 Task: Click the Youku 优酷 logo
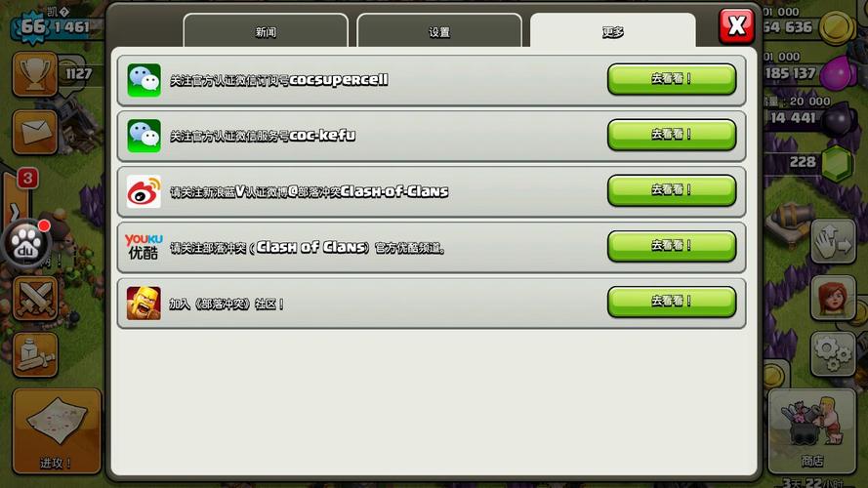pos(144,247)
